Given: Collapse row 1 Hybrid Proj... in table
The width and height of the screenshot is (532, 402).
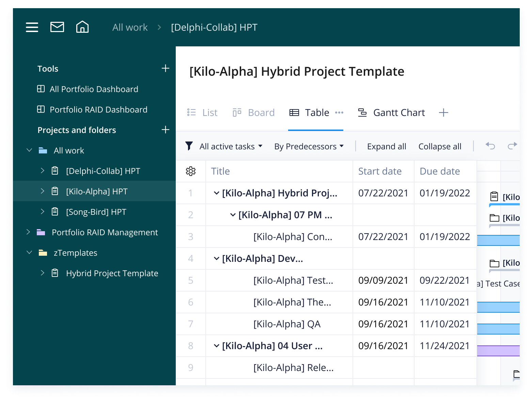Looking at the screenshot, I should pyautogui.click(x=216, y=193).
